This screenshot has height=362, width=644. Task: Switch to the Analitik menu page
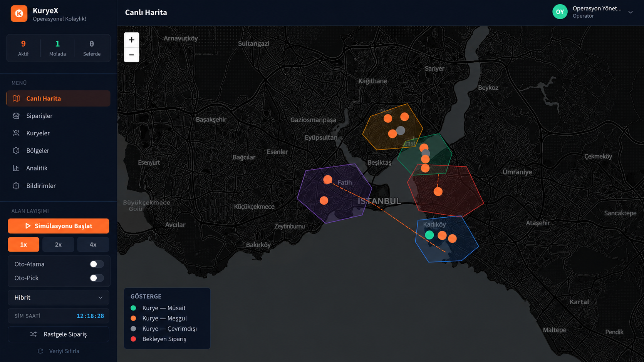(59, 168)
